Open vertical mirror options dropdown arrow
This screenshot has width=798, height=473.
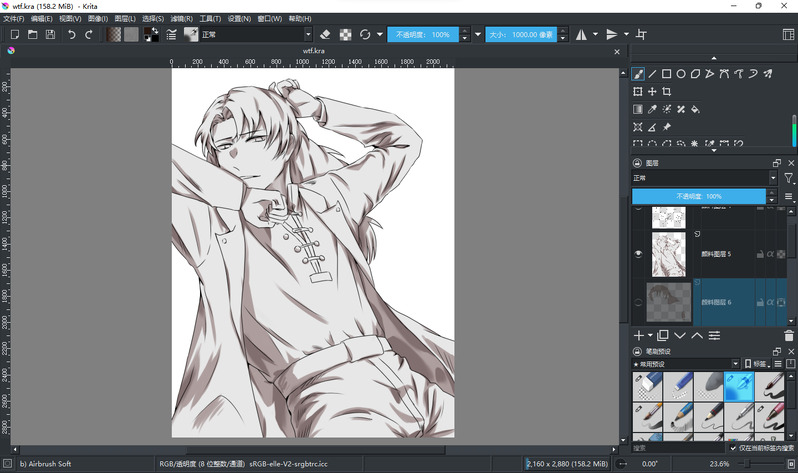(x=626, y=35)
